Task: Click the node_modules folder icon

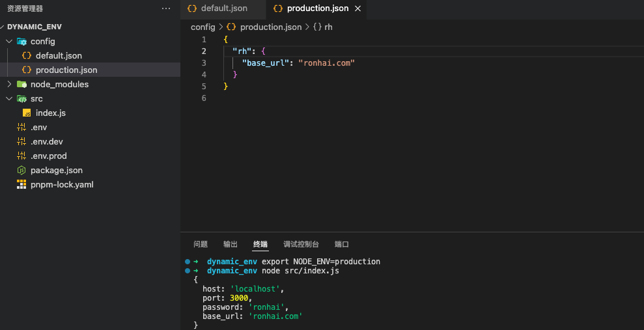Action: coord(21,84)
